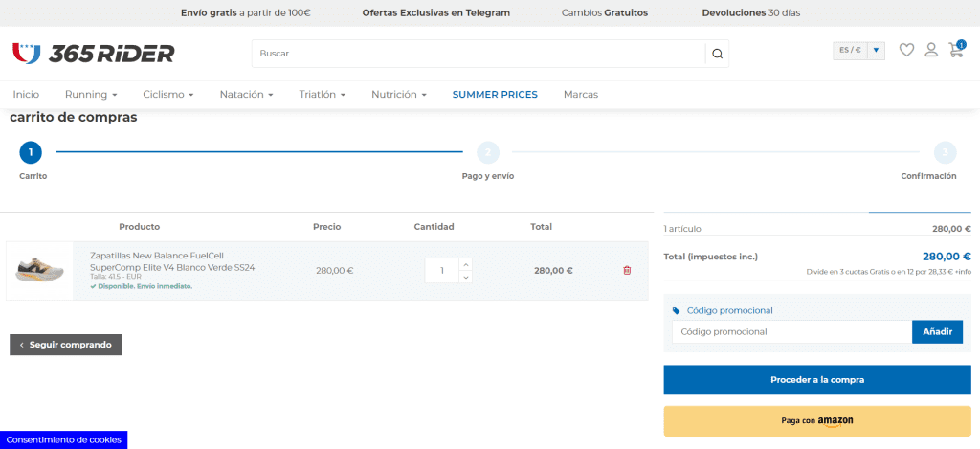Click step 3 Confirmación circle
This screenshot has height=449, width=980.
pyautogui.click(x=945, y=152)
